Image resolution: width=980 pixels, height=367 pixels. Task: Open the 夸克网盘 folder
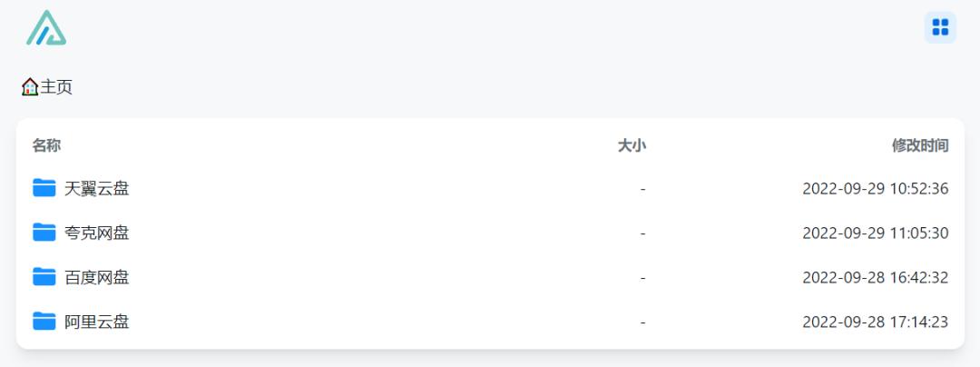click(x=97, y=233)
